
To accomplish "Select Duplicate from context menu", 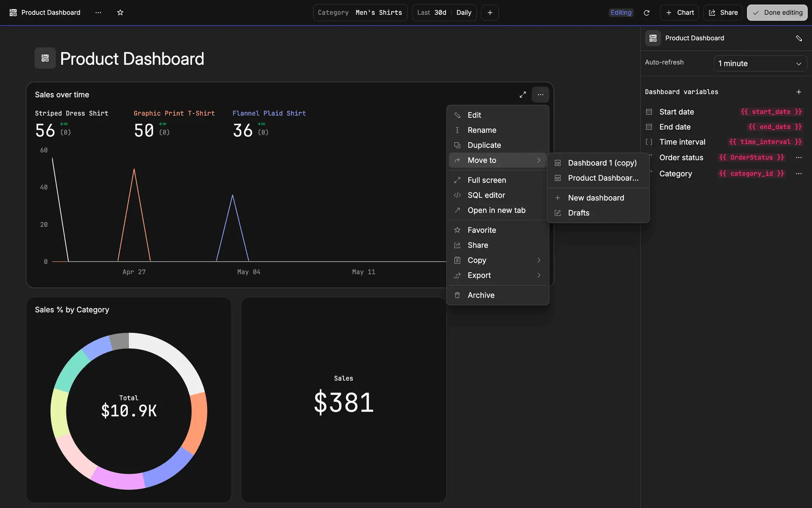I will click(484, 145).
